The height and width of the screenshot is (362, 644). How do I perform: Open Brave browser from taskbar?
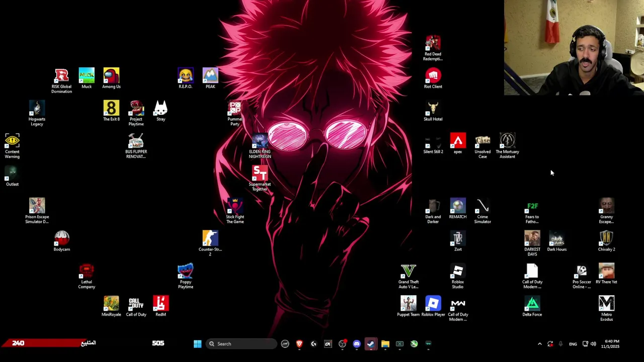299,344
